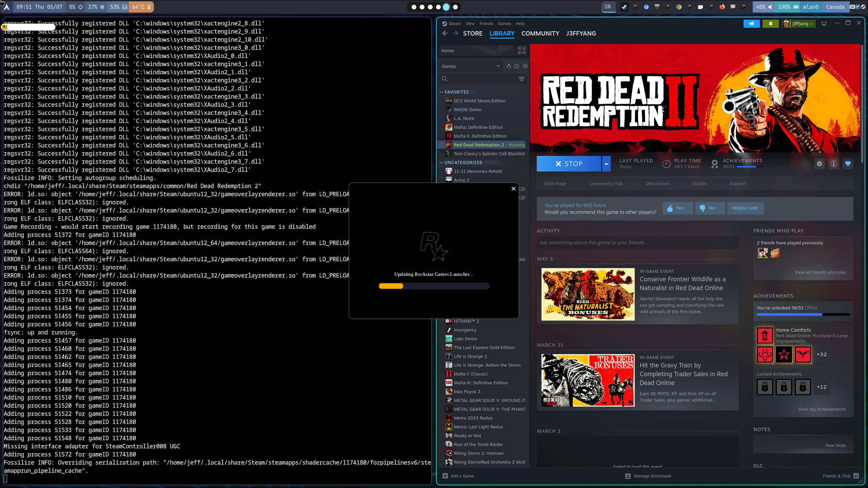Image resolution: width=868 pixels, height=488 pixels.
Task: Open the Steam announcements megaphone button
Action: (752, 24)
